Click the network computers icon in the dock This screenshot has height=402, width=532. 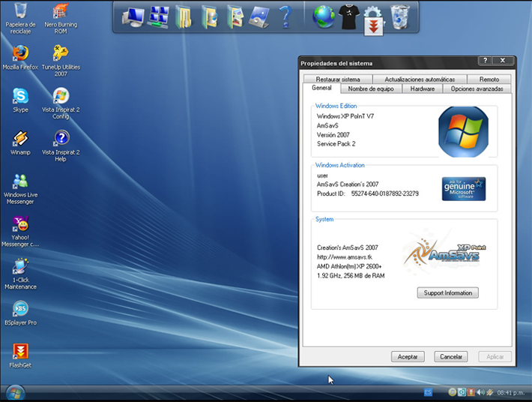pyautogui.click(x=158, y=17)
